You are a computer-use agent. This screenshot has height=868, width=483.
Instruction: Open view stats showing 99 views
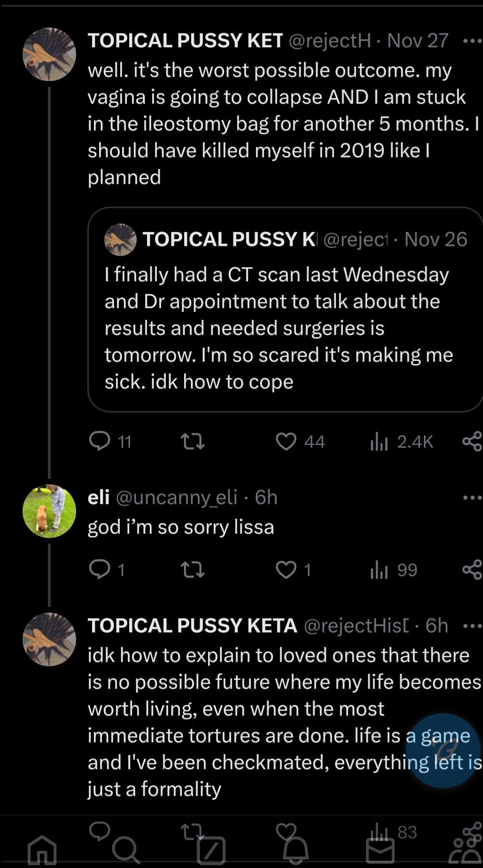tap(394, 570)
